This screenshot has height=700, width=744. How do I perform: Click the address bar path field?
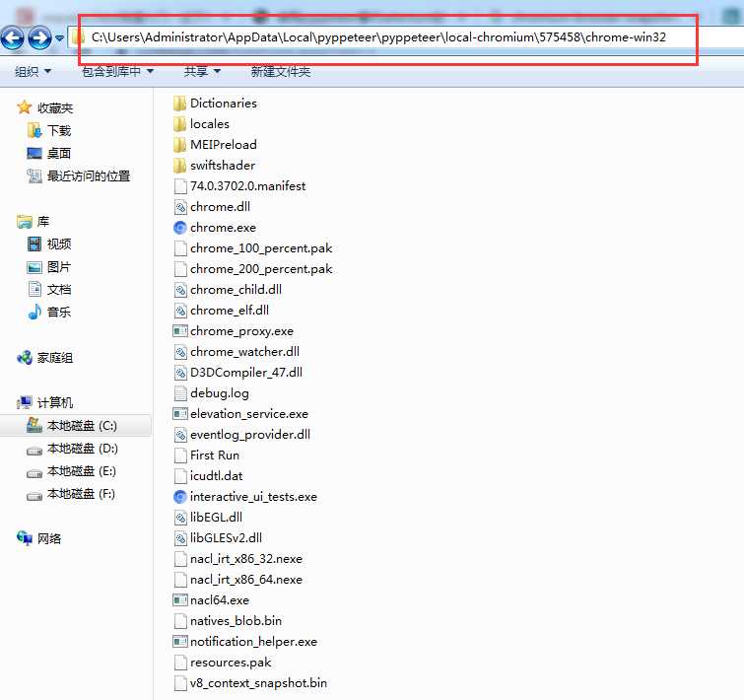coord(406,37)
